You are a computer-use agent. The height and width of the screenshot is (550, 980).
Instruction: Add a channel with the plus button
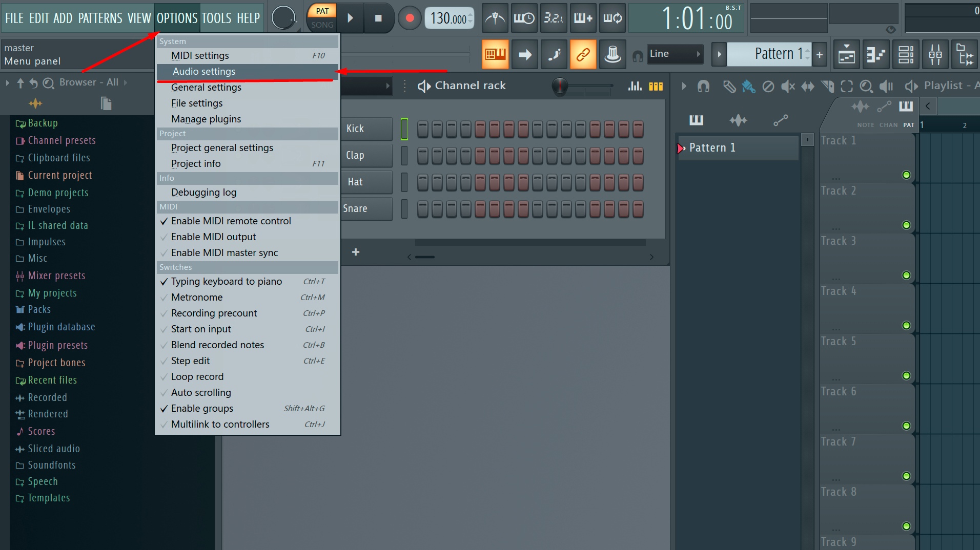tap(356, 252)
